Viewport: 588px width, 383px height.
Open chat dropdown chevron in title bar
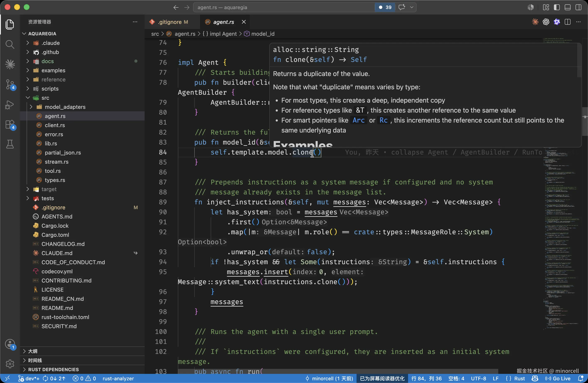[x=412, y=7]
